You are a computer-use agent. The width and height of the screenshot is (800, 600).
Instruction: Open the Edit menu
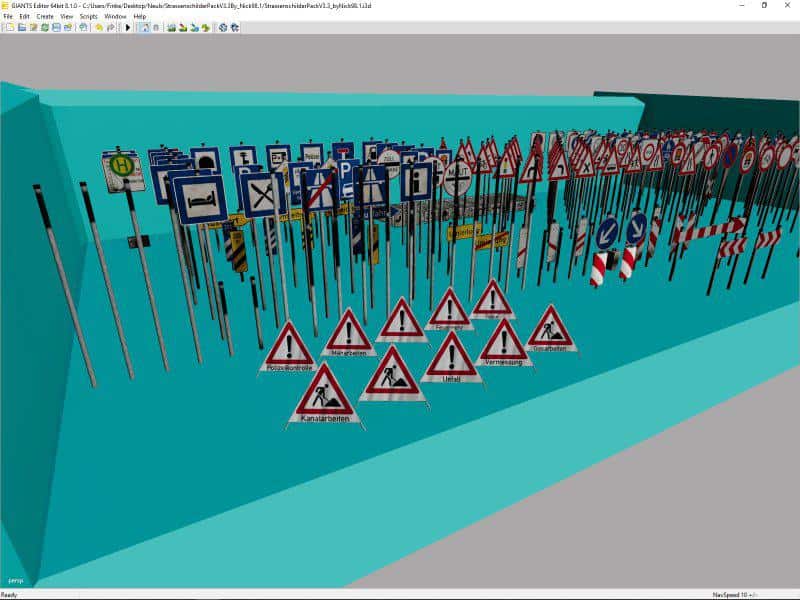(24, 17)
